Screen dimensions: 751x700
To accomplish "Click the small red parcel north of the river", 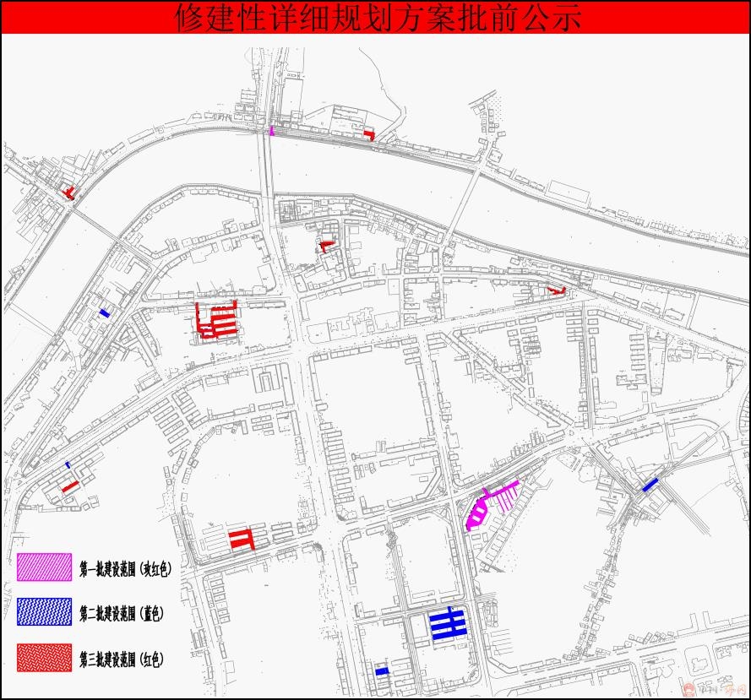I will [368, 134].
